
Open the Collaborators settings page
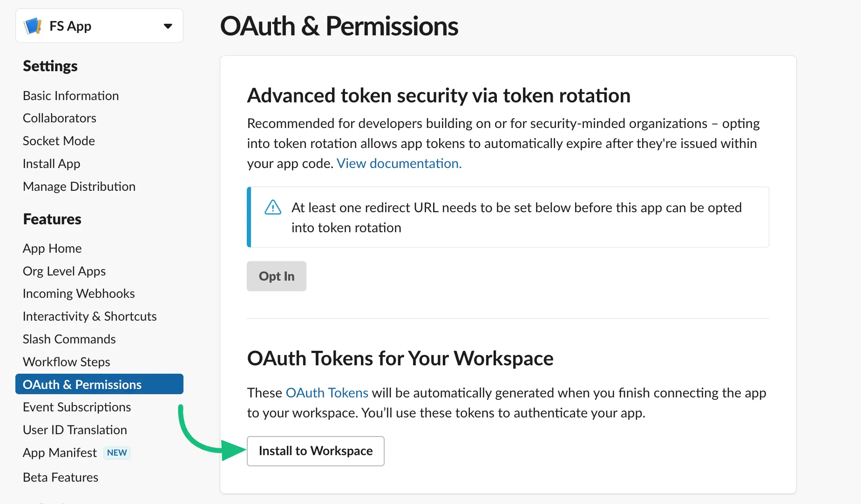click(59, 118)
